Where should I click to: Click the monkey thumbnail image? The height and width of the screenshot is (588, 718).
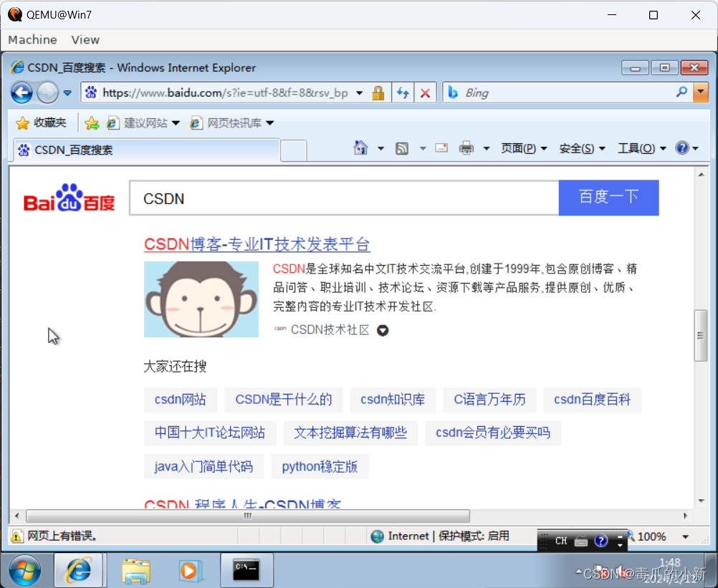pyautogui.click(x=201, y=299)
